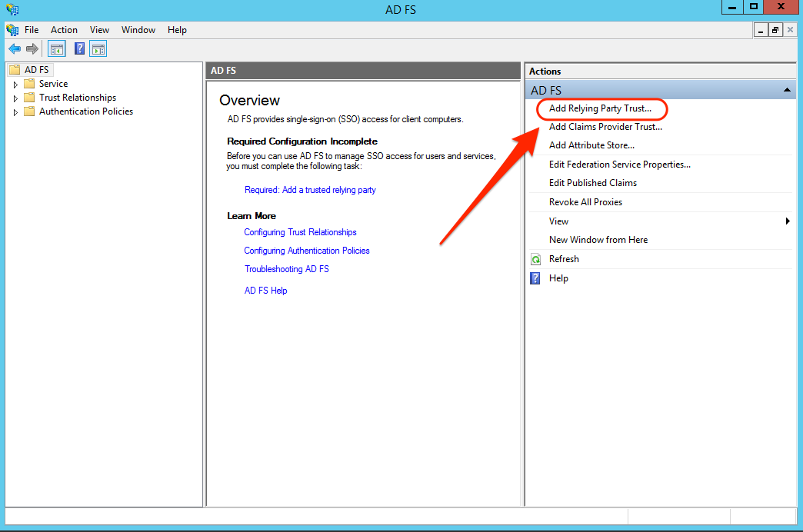
Task: Open the Window menu
Action: (x=138, y=30)
